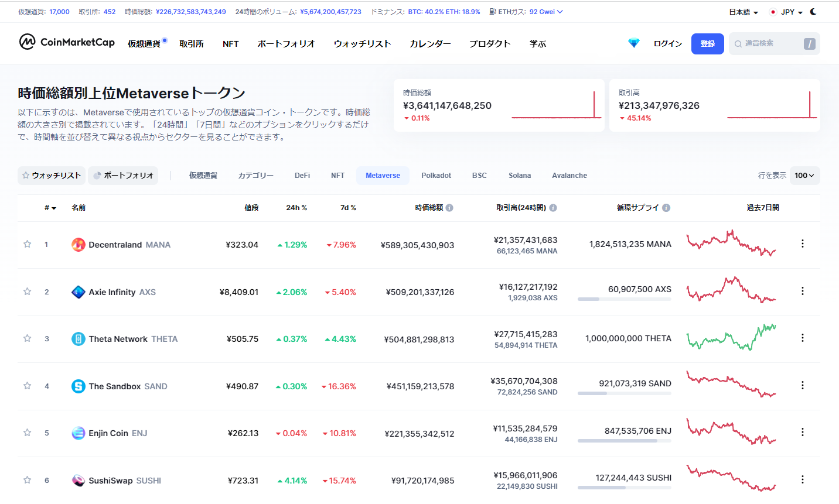The width and height of the screenshot is (839, 504).
Task: Open more options for Theta Network row
Action: tap(803, 338)
